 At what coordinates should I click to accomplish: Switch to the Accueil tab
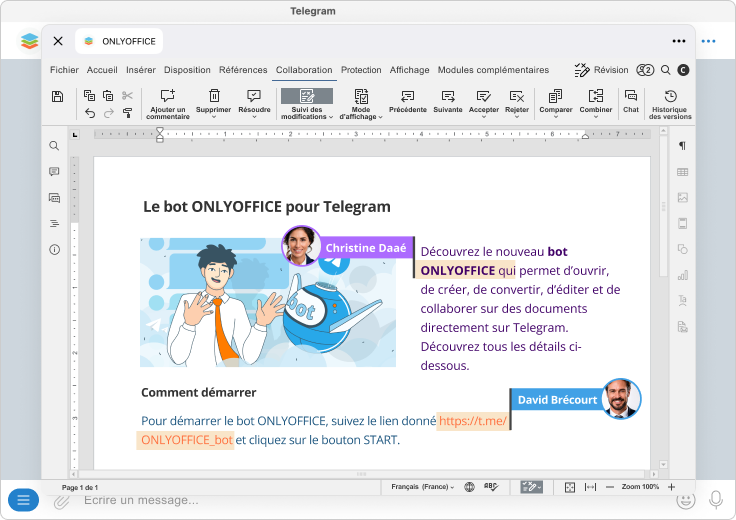click(102, 70)
